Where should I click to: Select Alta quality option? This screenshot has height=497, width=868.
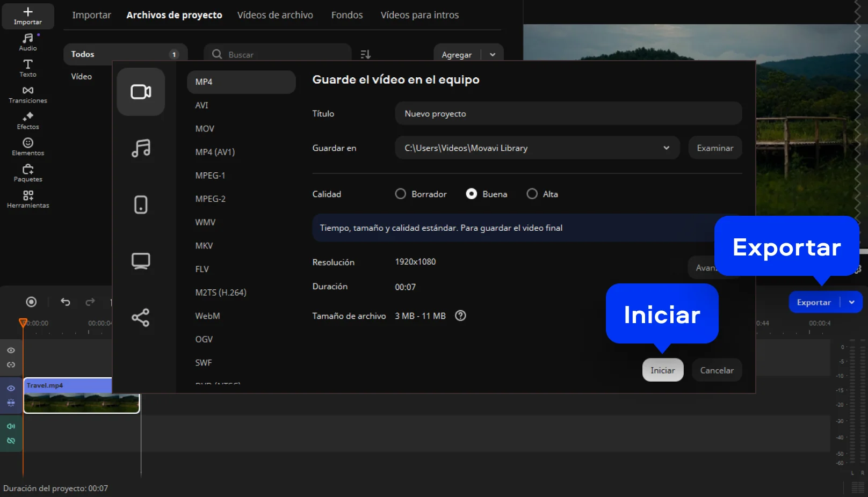532,194
